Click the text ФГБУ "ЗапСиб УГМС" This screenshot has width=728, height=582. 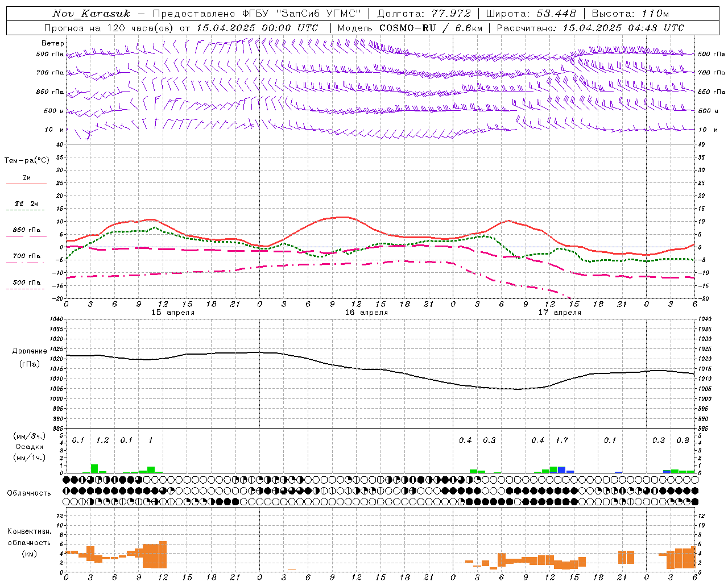pyautogui.click(x=301, y=14)
